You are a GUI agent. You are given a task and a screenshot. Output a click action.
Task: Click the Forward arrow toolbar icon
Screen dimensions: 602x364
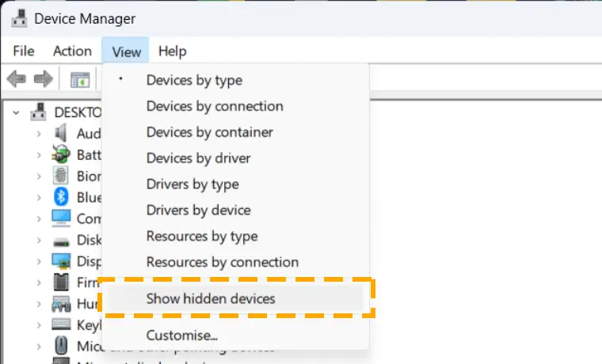coord(44,79)
